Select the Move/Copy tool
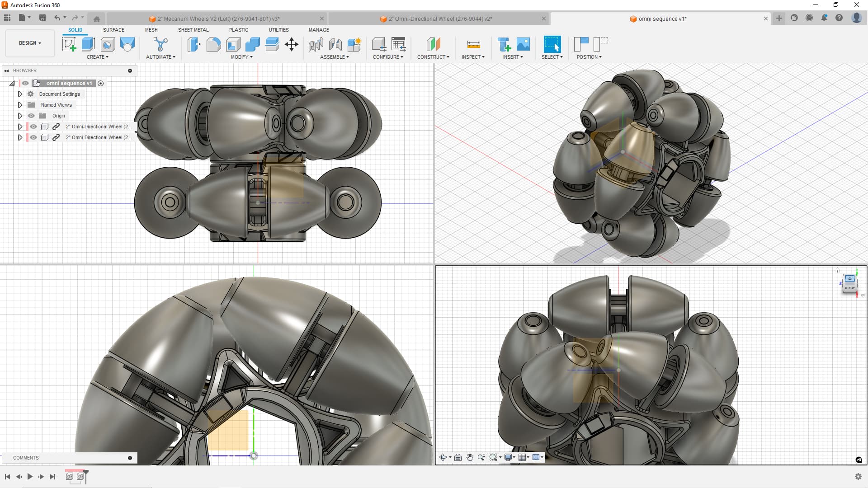868x488 pixels. (292, 44)
